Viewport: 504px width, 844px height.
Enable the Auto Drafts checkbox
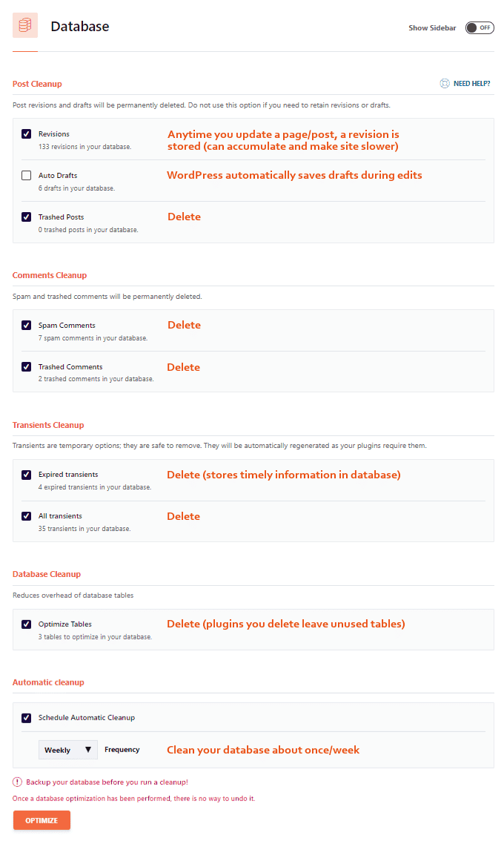pyautogui.click(x=27, y=176)
